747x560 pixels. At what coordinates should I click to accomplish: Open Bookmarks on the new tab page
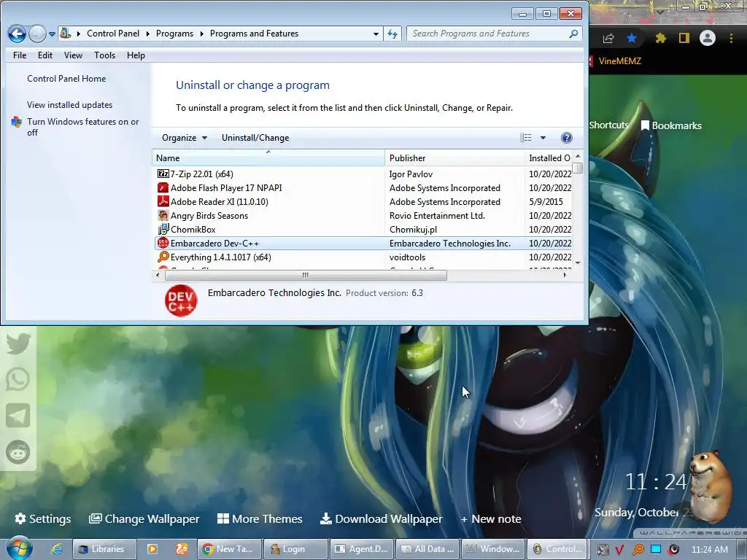pyautogui.click(x=671, y=125)
